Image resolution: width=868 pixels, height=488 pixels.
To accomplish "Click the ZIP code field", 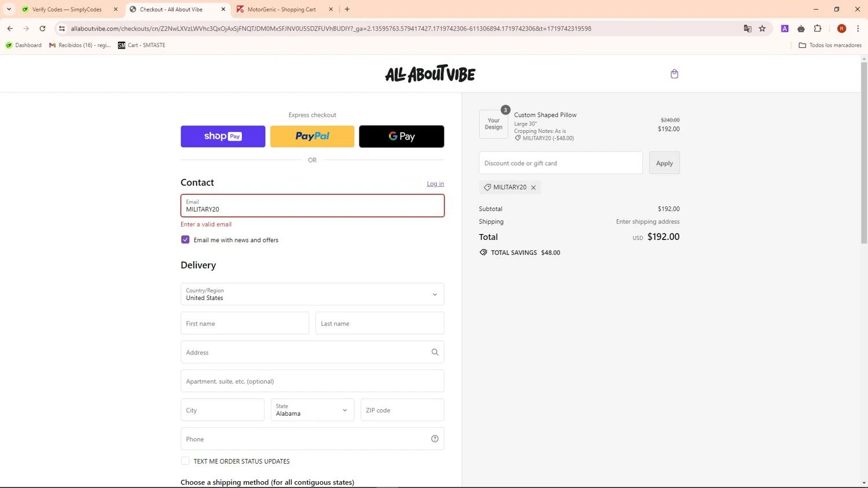I will coord(402,410).
